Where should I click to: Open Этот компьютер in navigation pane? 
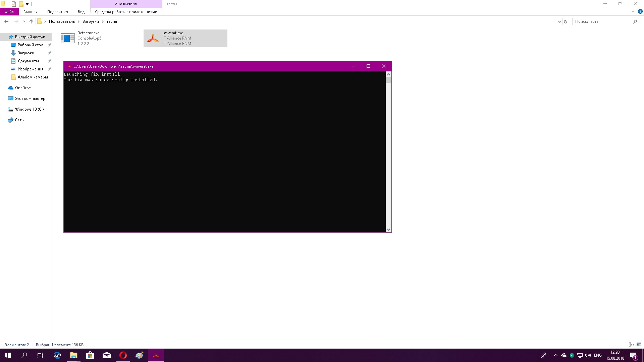[30, 99]
